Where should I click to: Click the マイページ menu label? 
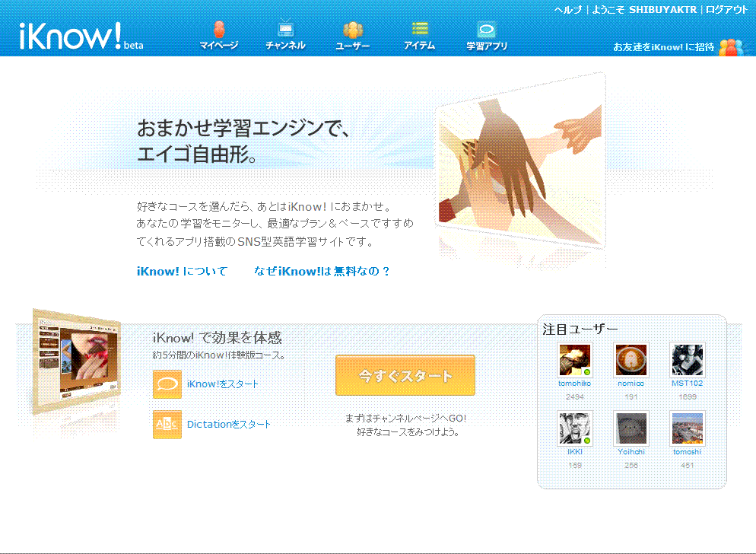219,46
